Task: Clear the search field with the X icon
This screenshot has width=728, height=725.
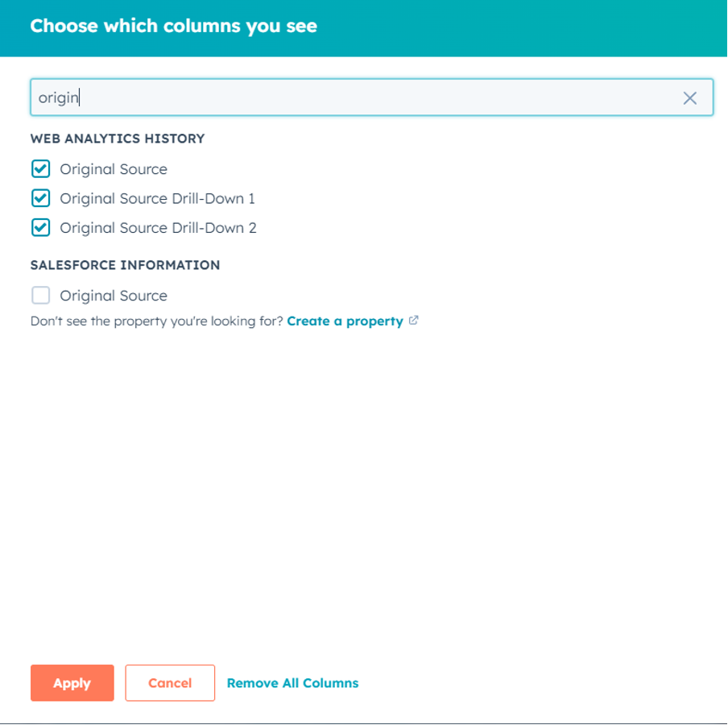Action: click(690, 97)
